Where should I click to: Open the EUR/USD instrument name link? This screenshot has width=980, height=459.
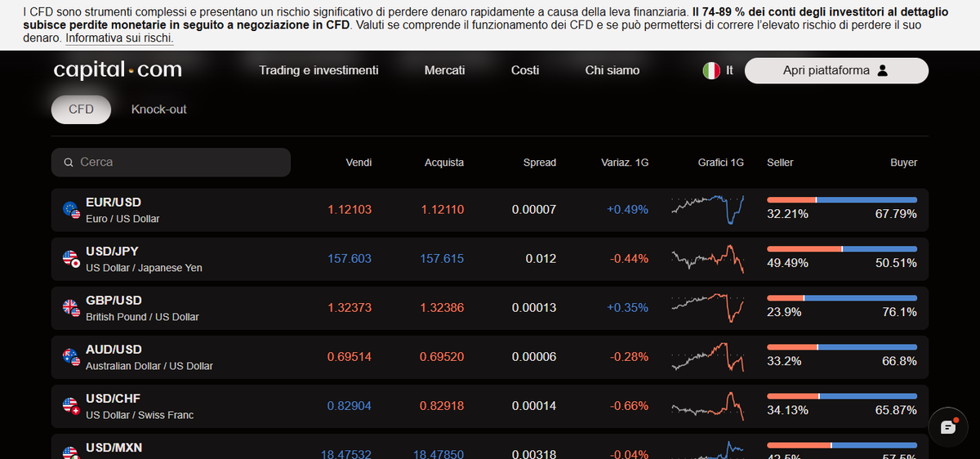[x=114, y=202]
